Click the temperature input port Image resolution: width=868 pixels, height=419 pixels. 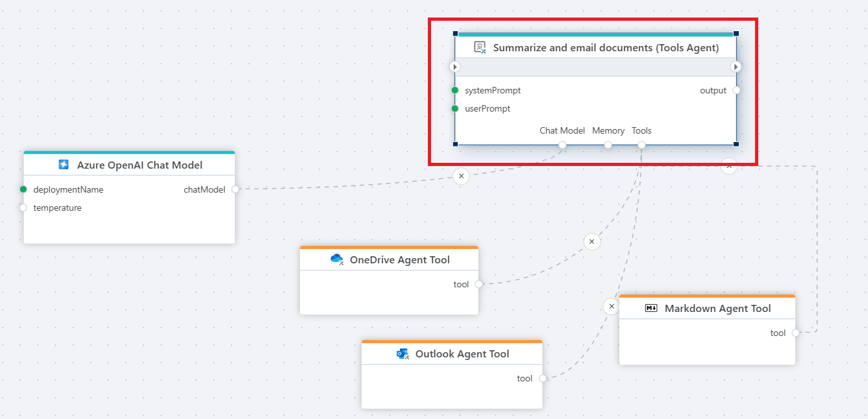(x=23, y=208)
